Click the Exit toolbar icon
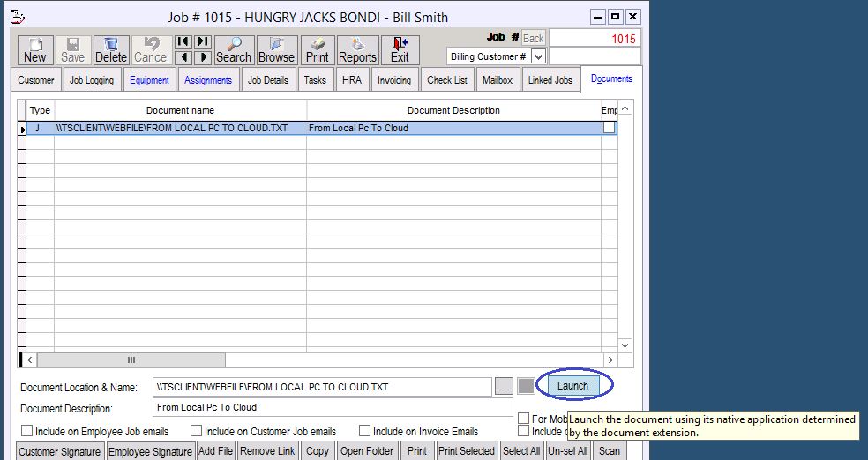The image size is (868, 460). [x=400, y=50]
